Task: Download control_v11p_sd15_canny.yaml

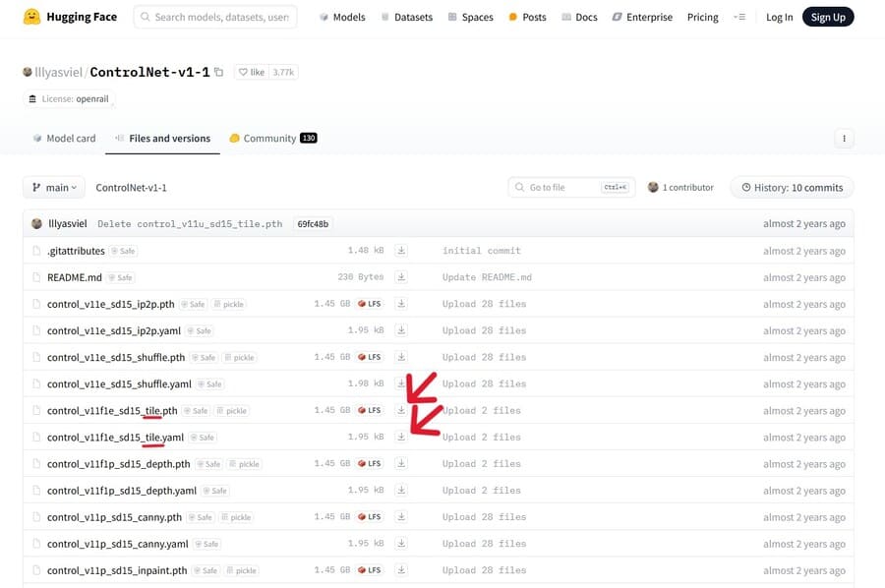Action: tap(401, 543)
